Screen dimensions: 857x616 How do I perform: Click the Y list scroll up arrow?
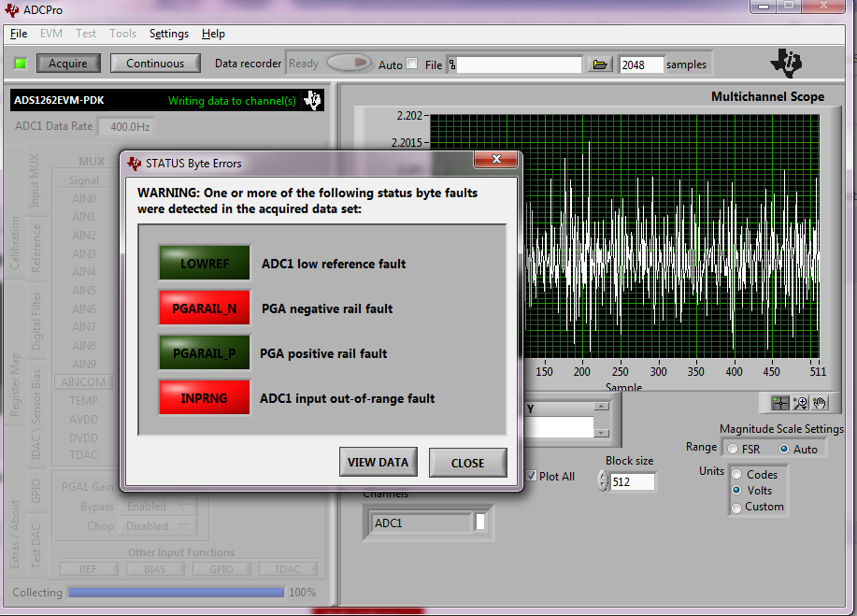click(x=601, y=407)
